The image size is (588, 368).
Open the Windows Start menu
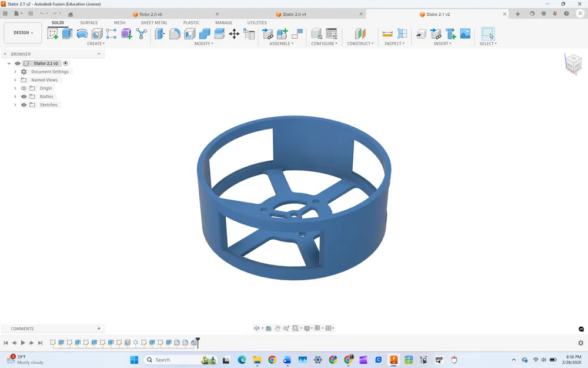[134, 360]
